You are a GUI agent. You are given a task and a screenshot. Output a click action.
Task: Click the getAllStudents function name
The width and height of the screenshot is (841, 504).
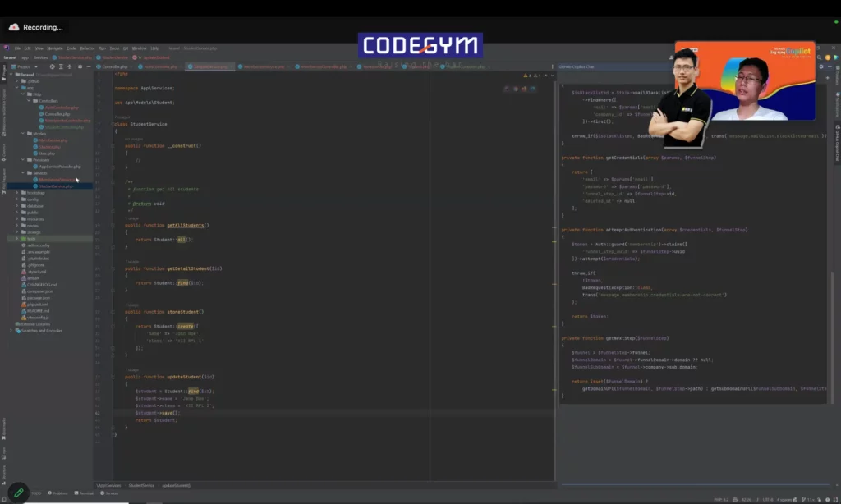(x=188, y=225)
